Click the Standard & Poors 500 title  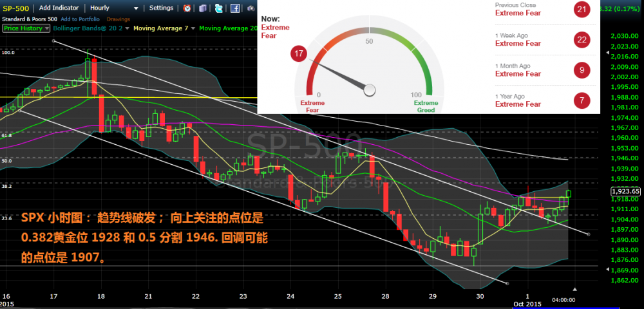pos(30,19)
